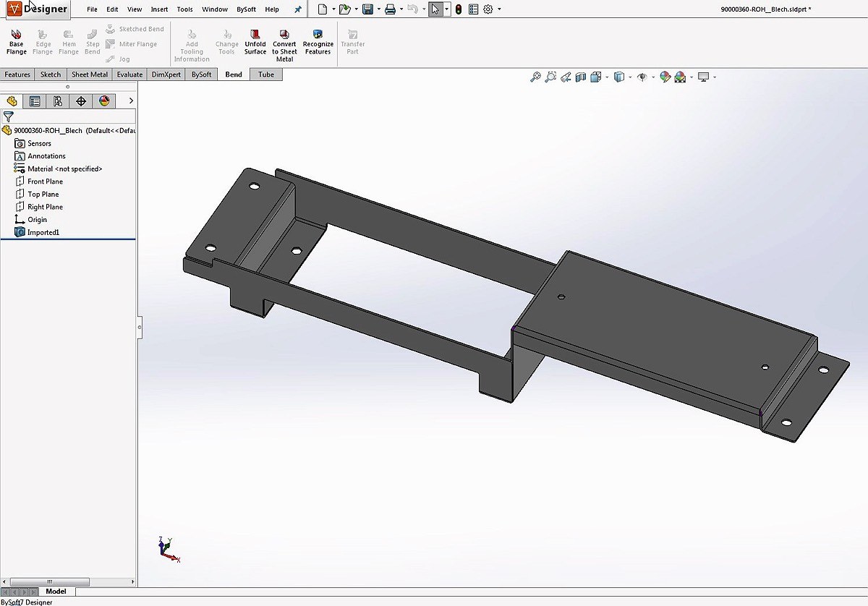Run Recognize Features tool
868x606 pixels.
[318, 42]
